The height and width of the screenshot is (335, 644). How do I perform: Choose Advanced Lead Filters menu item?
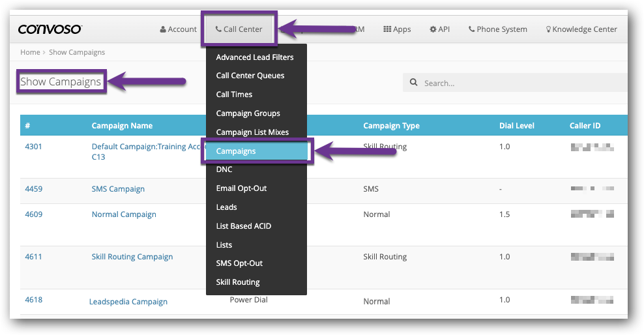coord(255,57)
